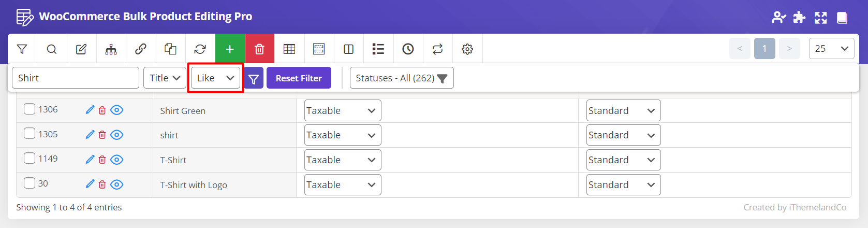Click page 1 button

[764, 49]
